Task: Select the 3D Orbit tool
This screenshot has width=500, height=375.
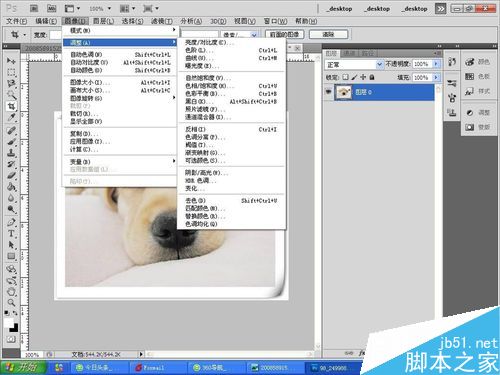Action: pos(11,280)
